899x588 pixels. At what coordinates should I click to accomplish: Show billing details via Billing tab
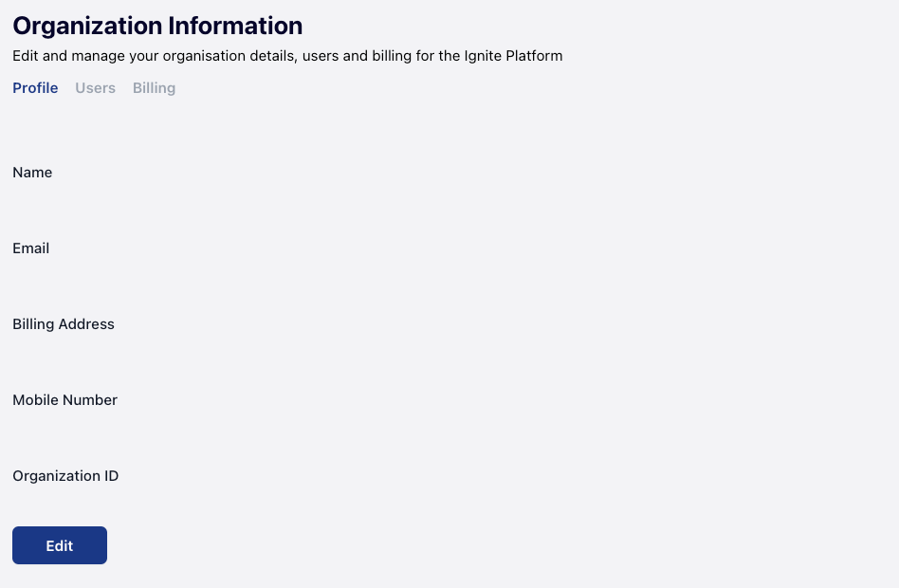pos(154,88)
